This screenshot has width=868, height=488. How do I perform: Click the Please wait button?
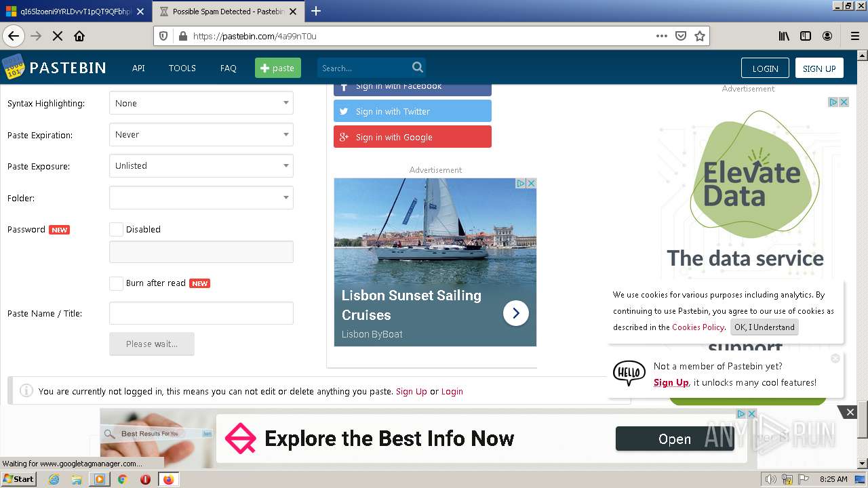click(x=152, y=344)
